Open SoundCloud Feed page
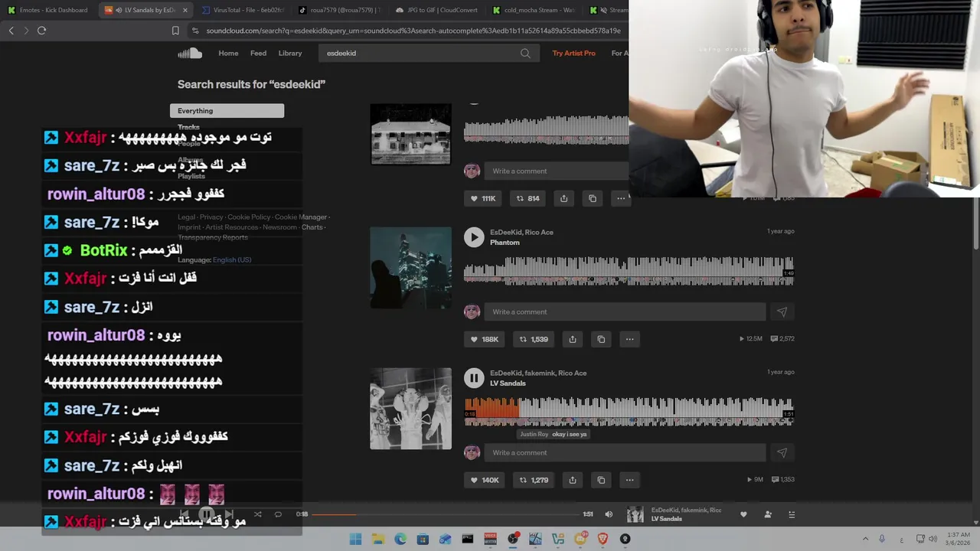Viewport: 980px width, 551px height. [258, 54]
